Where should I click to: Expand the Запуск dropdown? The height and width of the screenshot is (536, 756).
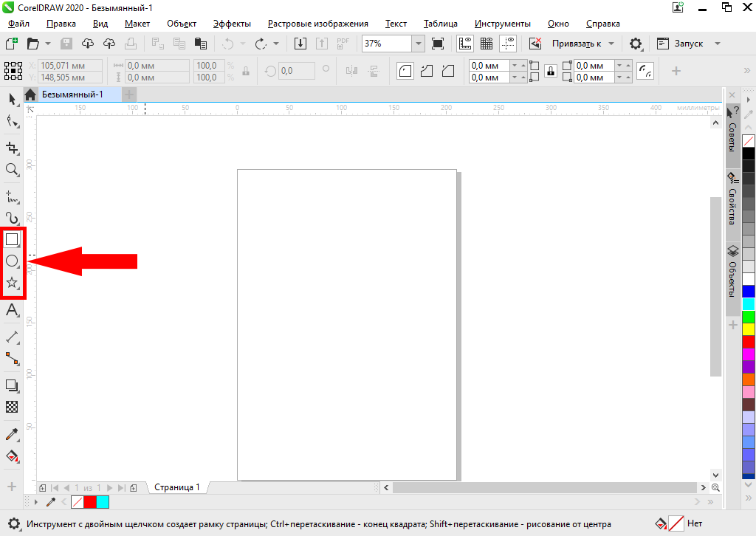pos(718,44)
